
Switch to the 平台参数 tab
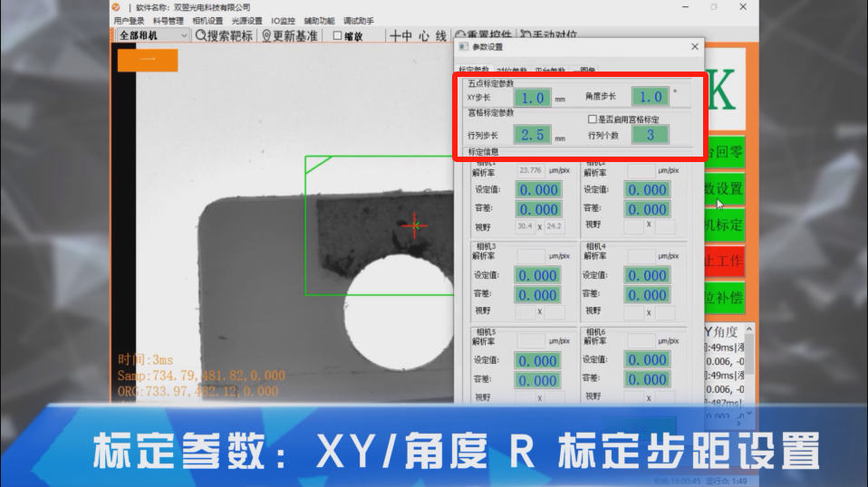pyautogui.click(x=549, y=70)
